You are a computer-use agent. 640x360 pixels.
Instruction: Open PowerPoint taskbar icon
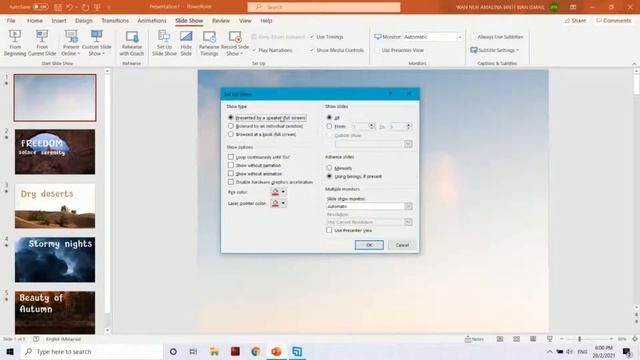pyautogui.click(x=276, y=351)
